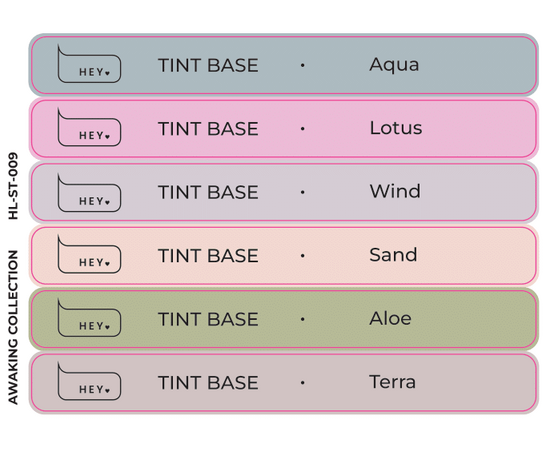Click TINT BASE text on pink Lotus swatch

208,129
